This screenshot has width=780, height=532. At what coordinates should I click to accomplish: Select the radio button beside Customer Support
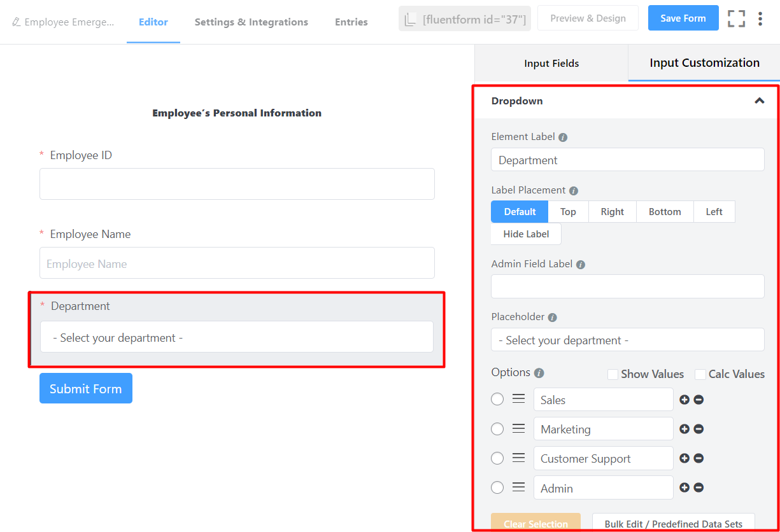[497, 458]
